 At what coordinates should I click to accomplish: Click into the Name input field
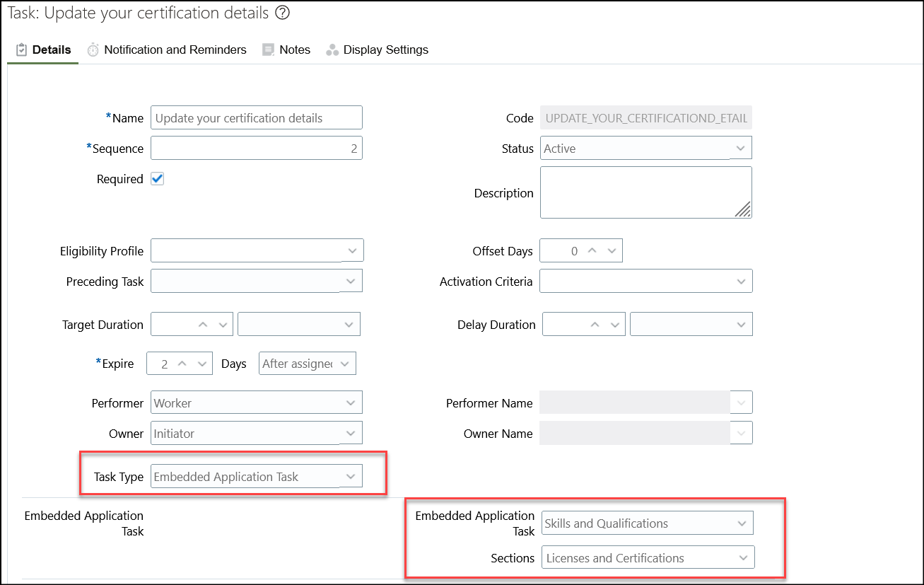(257, 118)
